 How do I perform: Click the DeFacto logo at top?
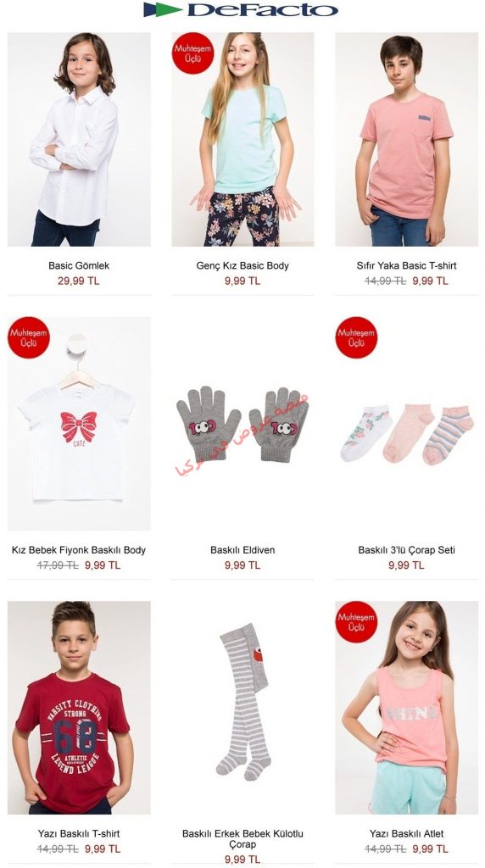click(x=241, y=10)
